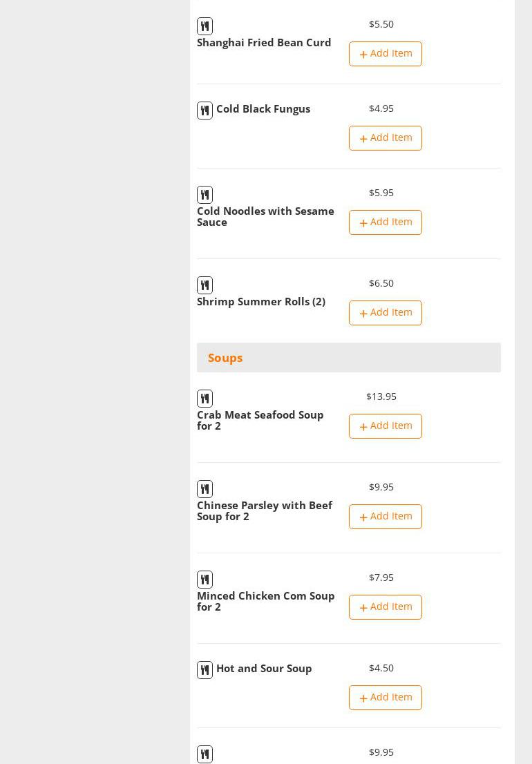The height and width of the screenshot is (764, 532).
Task: Add Crab Meat Seafood Soup for 2
Action: coord(386,426)
